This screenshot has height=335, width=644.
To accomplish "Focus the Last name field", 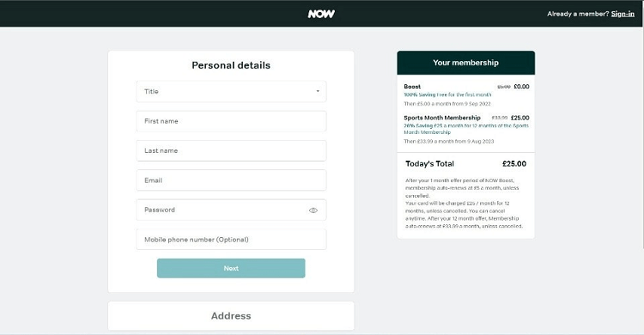I will (231, 151).
